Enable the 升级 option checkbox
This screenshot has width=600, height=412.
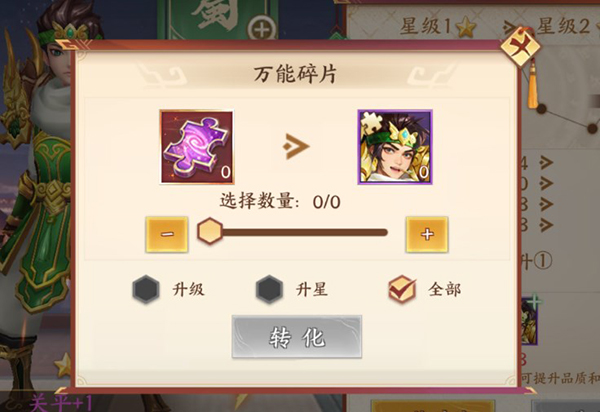pos(146,289)
